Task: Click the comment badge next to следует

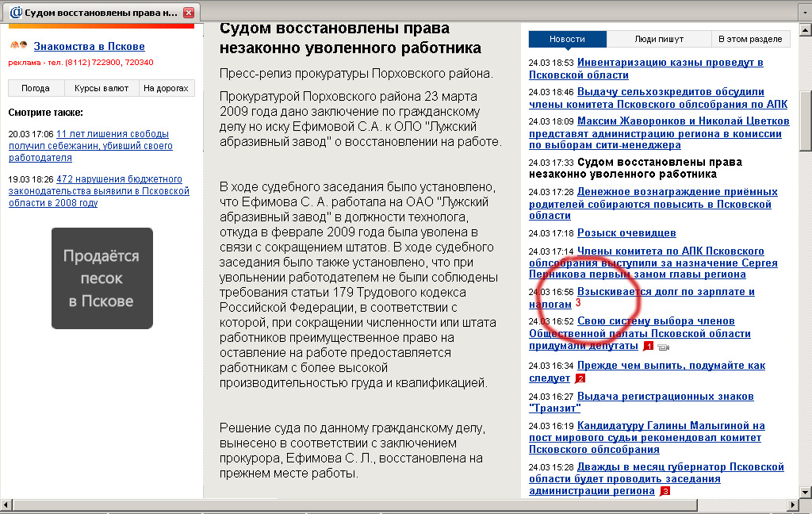Action: click(580, 379)
